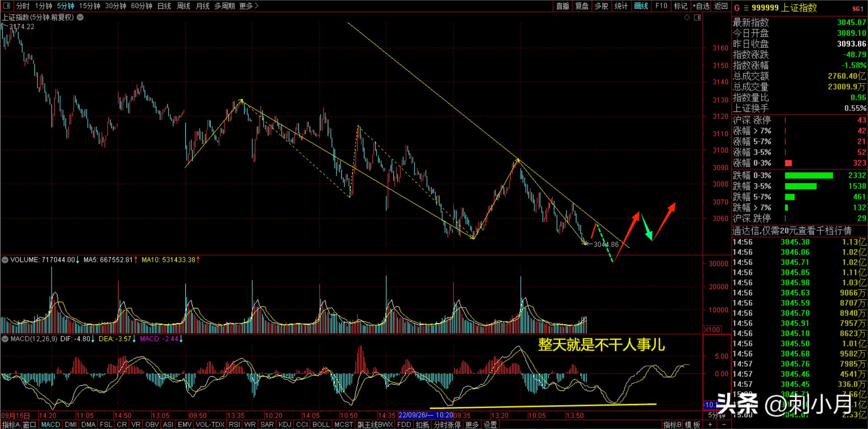The width and height of the screenshot is (868, 429).
Task: Click the 窗口 button at bottom
Action: pos(29,424)
